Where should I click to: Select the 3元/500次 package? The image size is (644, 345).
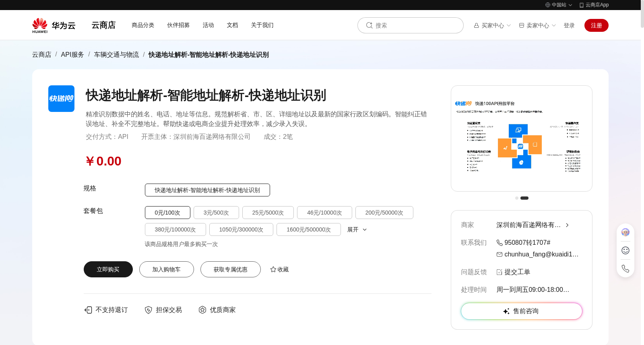(x=216, y=213)
